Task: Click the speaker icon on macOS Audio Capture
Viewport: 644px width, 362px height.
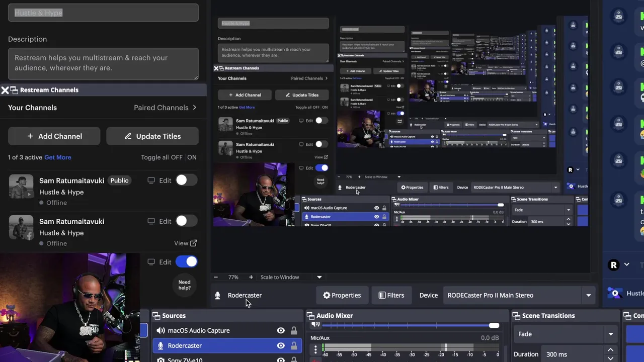Action: coord(160,331)
